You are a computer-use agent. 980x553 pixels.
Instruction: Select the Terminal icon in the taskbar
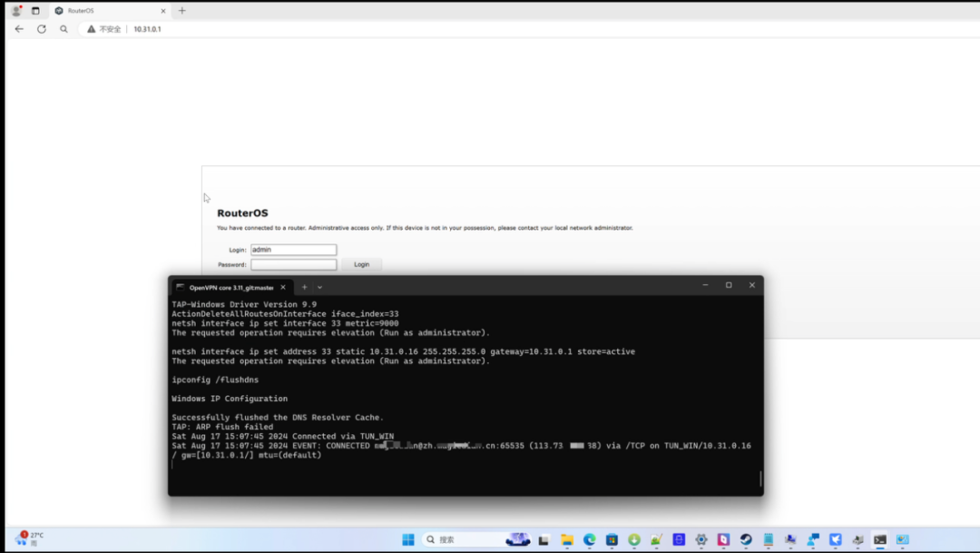(878, 538)
